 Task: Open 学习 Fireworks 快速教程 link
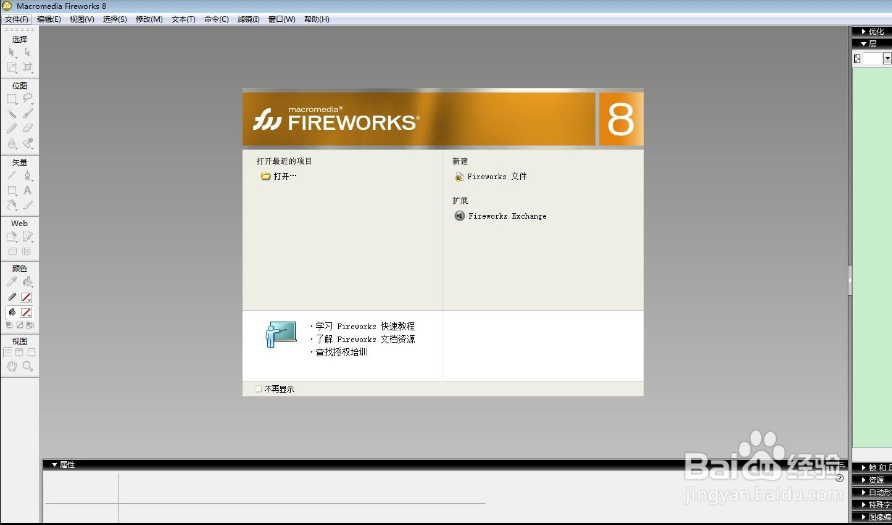tap(365, 326)
